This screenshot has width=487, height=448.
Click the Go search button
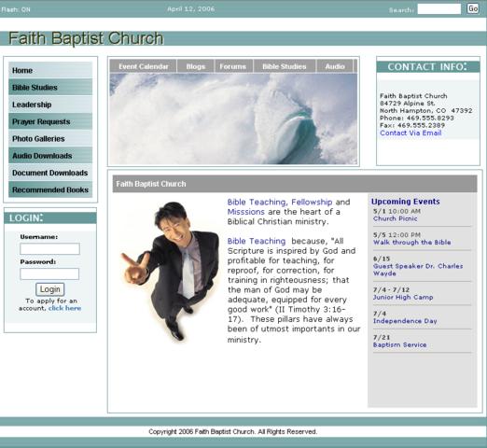(x=473, y=8)
